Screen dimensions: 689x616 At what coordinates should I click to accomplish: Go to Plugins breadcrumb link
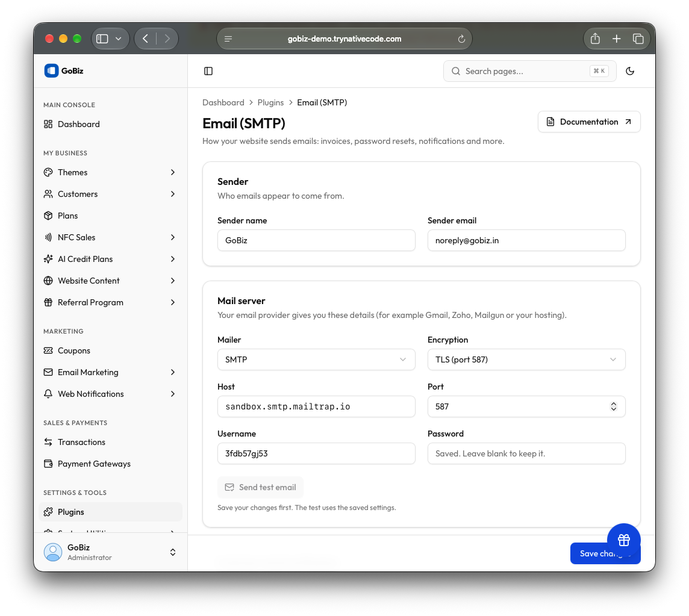click(270, 102)
